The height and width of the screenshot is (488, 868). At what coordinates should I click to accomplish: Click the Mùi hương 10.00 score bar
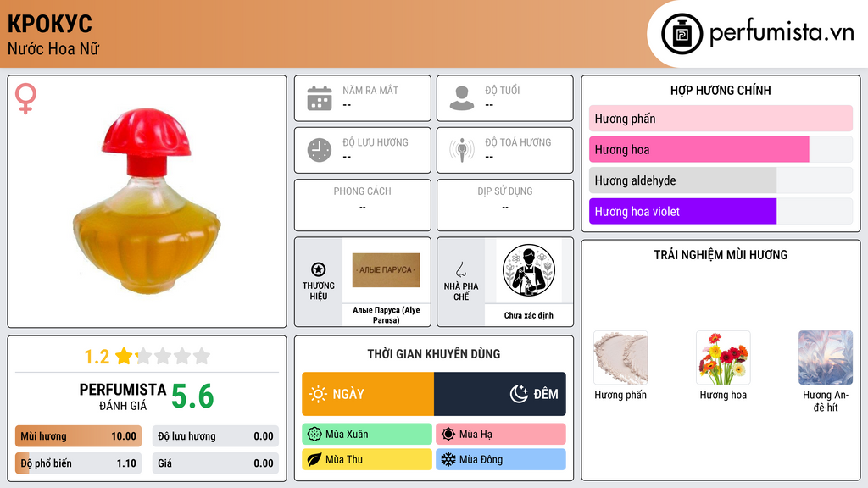click(x=78, y=436)
